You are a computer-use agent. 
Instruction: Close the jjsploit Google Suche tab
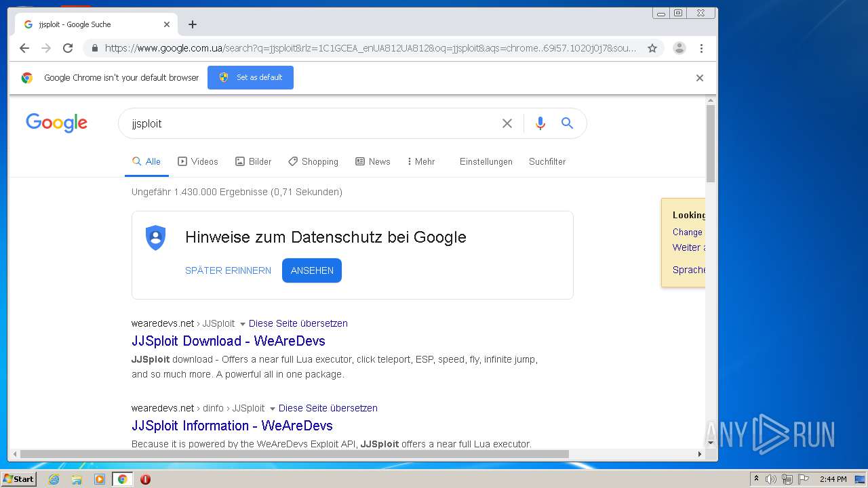point(167,24)
